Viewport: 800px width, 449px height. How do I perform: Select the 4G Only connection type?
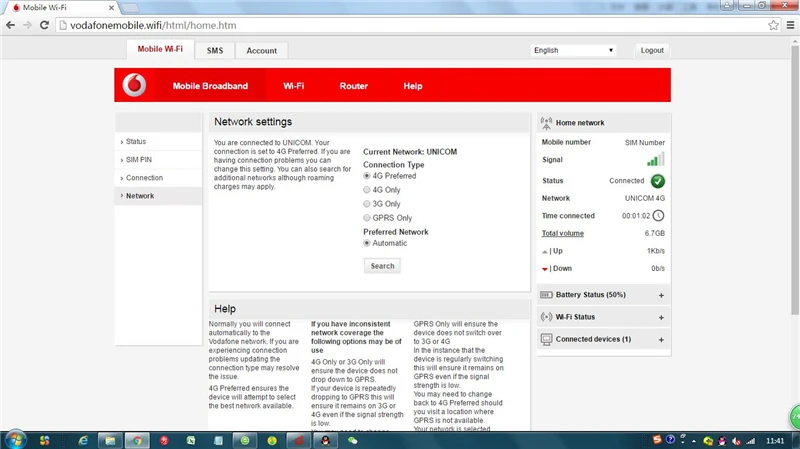[x=366, y=190]
